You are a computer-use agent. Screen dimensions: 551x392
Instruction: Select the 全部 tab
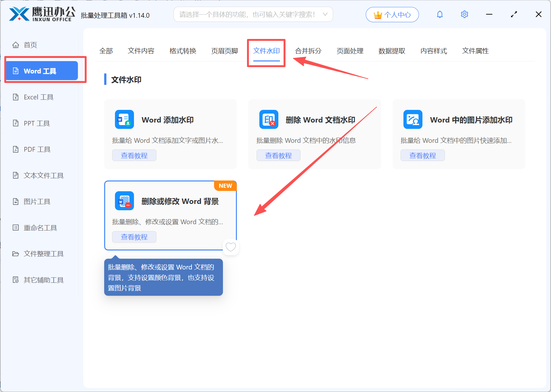click(106, 51)
